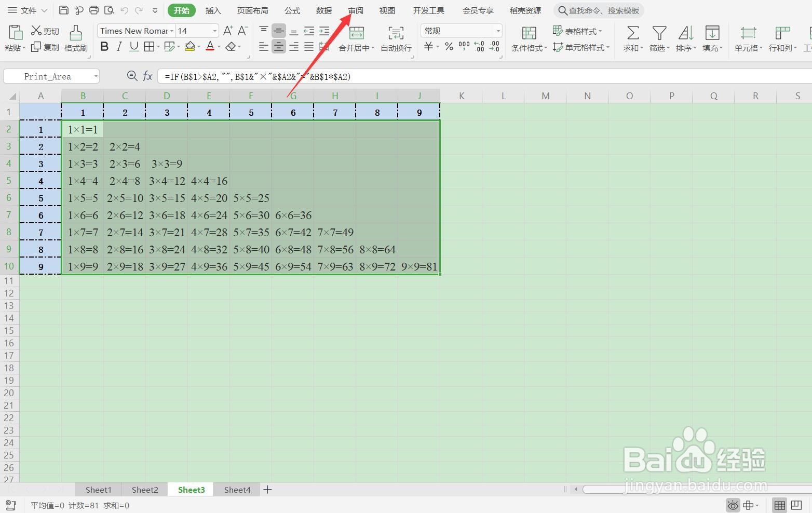812x513 pixels.
Task: Click the Increase Decimal icon
Action: click(x=480, y=47)
